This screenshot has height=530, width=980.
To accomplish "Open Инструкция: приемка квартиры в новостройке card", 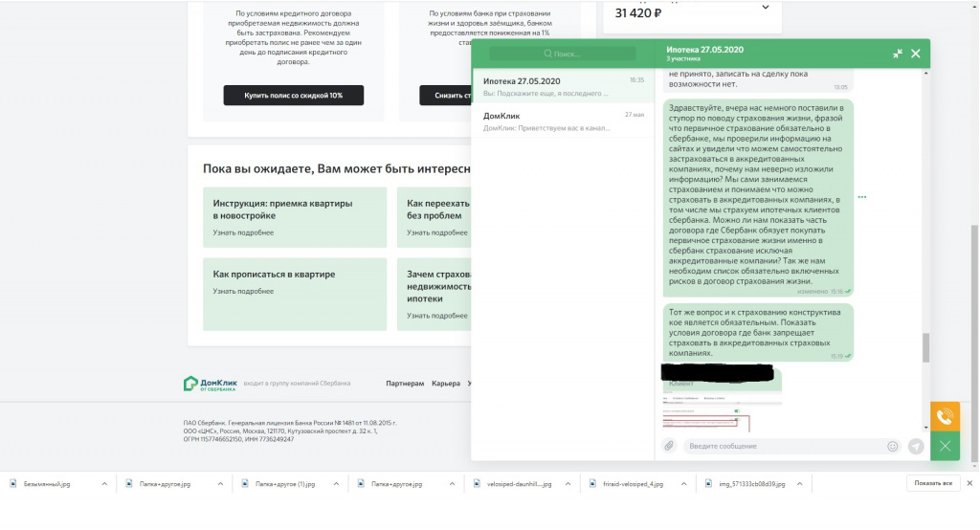I will pos(295,217).
